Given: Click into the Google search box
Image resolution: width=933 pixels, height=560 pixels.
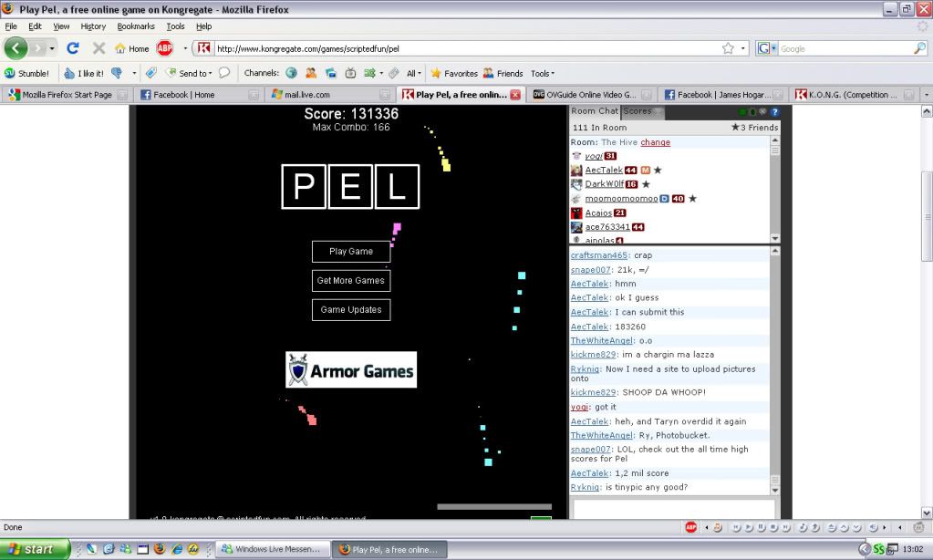Looking at the screenshot, I should (x=845, y=49).
